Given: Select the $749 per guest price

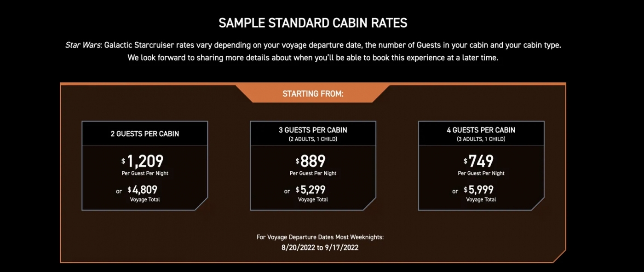Looking at the screenshot, I should pyautogui.click(x=478, y=161).
